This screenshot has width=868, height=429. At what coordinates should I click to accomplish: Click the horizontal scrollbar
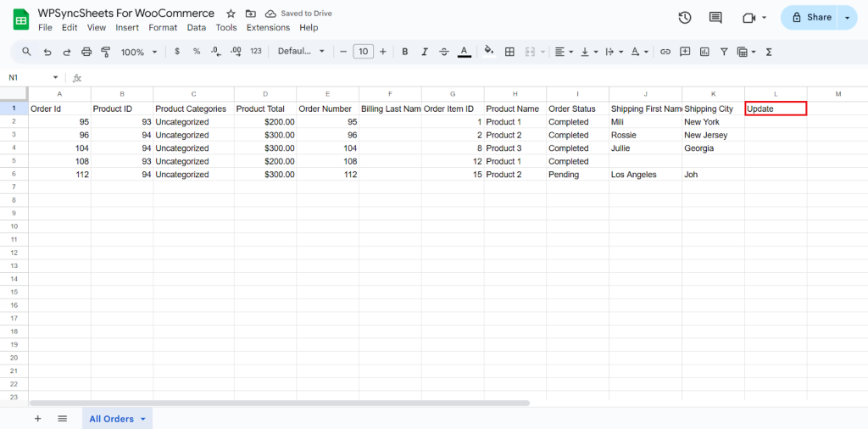280,403
